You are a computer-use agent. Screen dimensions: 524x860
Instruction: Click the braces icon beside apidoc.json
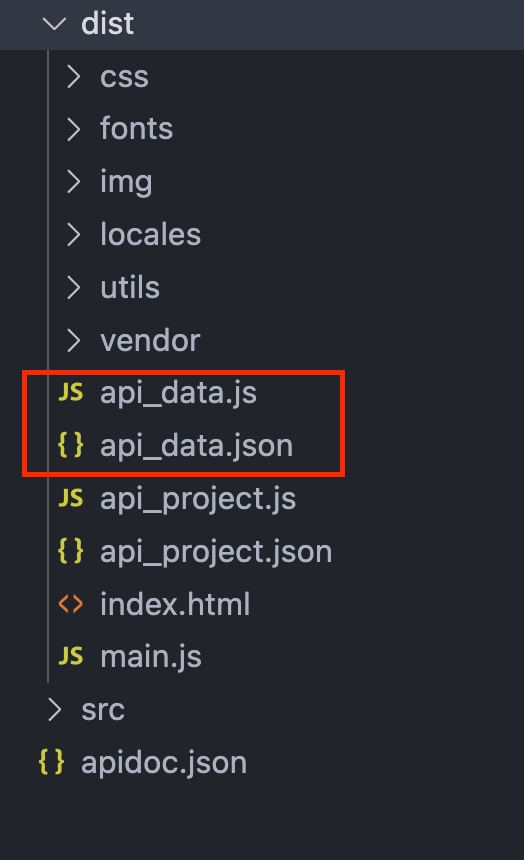(52, 762)
